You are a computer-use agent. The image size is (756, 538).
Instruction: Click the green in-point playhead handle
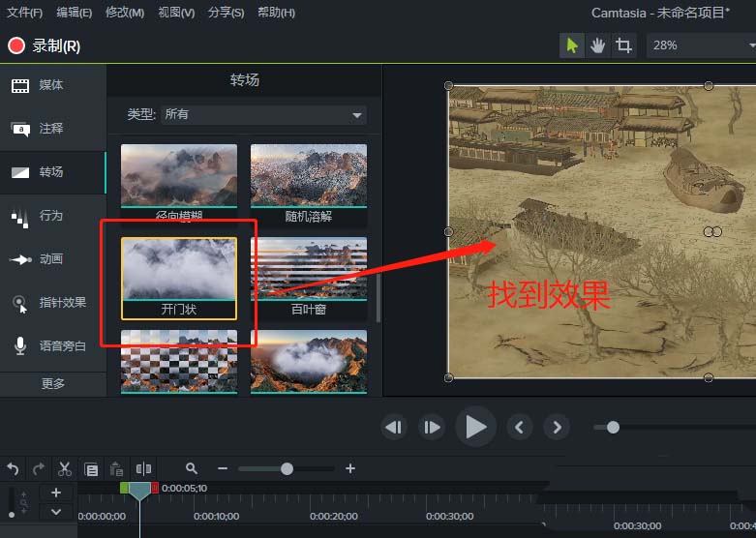point(125,488)
